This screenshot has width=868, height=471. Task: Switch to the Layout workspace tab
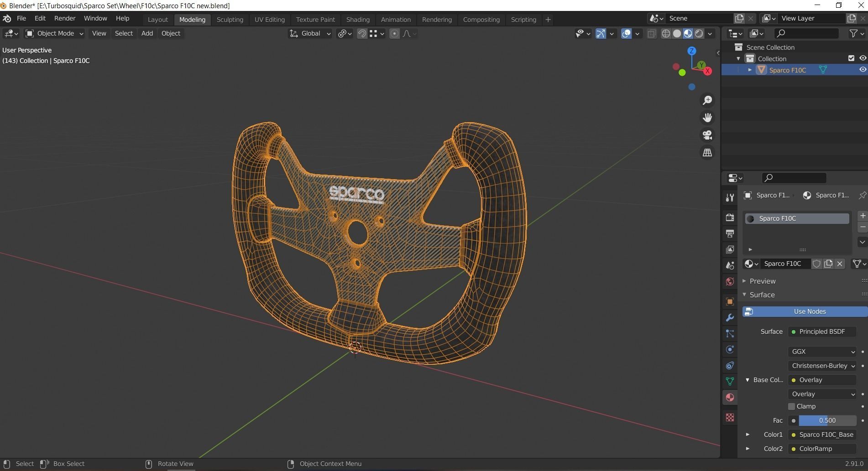[158, 20]
